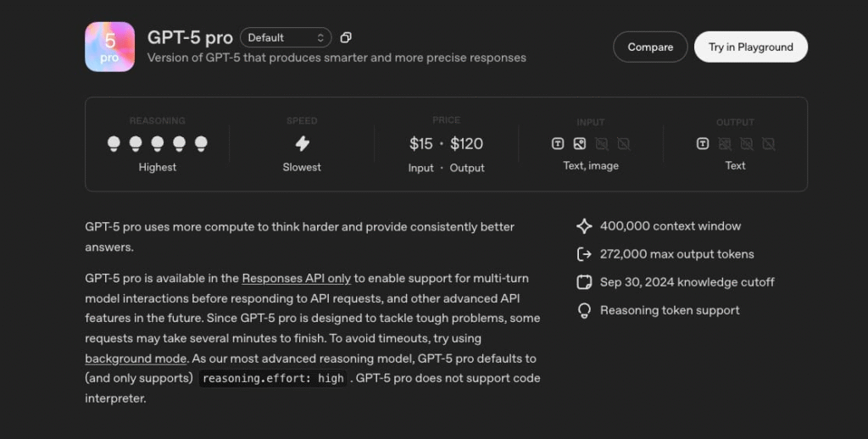Click the lightning bolt speed icon
Viewport: 868px width, 439px height.
(x=302, y=143)
